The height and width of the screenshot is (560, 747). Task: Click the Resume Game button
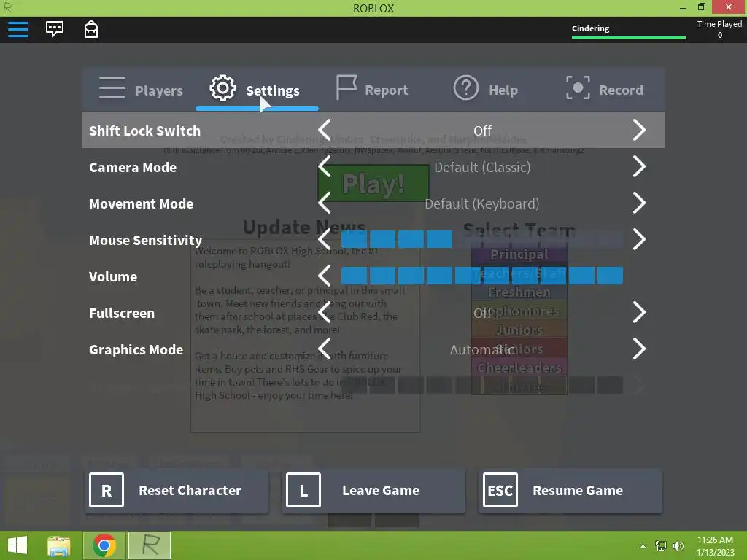(x=570, y=491)
